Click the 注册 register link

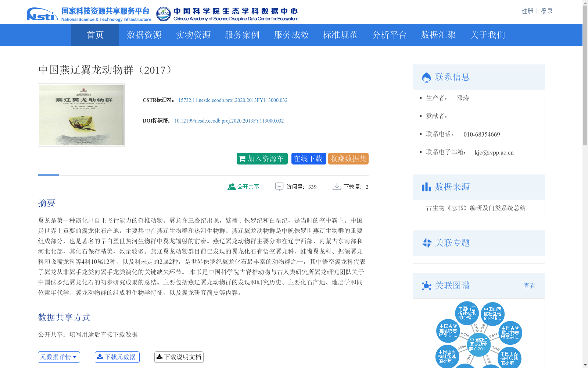pyautogui.click(x=527, y=11)
